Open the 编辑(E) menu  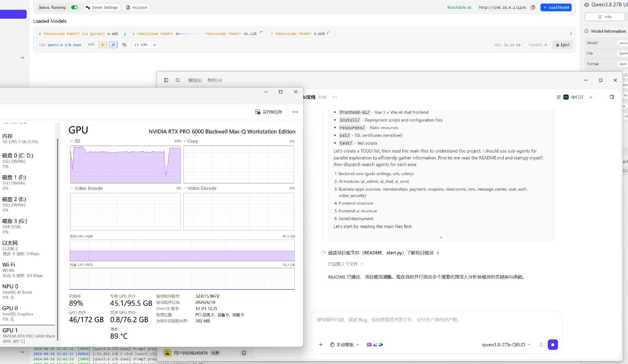(x=195, y=80)
